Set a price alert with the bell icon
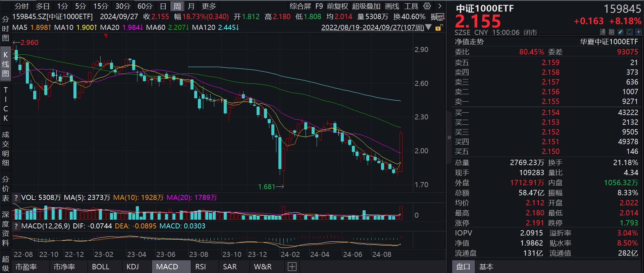 630,32
